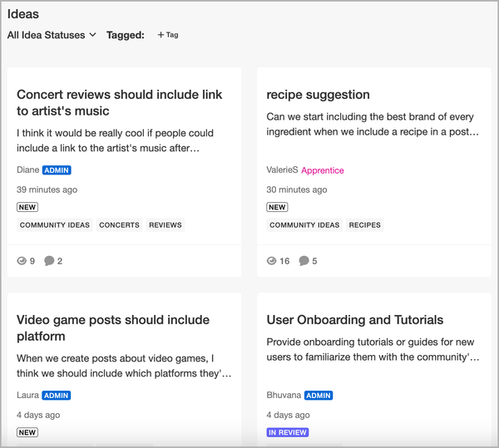Screen dimensions: 499x448
Task: Expand the All Idea Statuses dropdown
Action: pyautogui.click(x=52, y=35)
